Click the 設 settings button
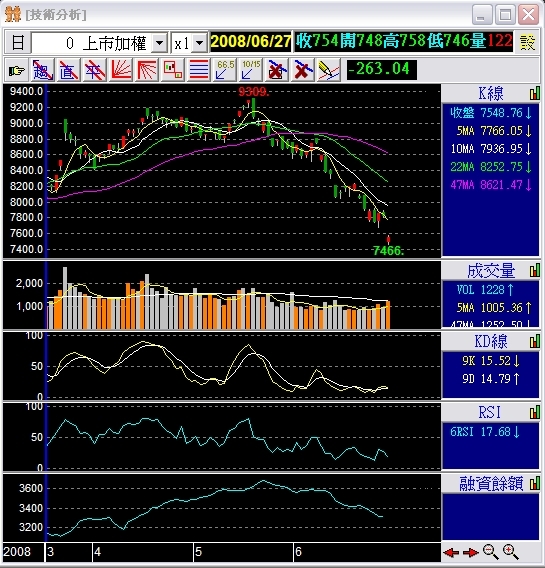The image size is (545, 568). (528, 42)
